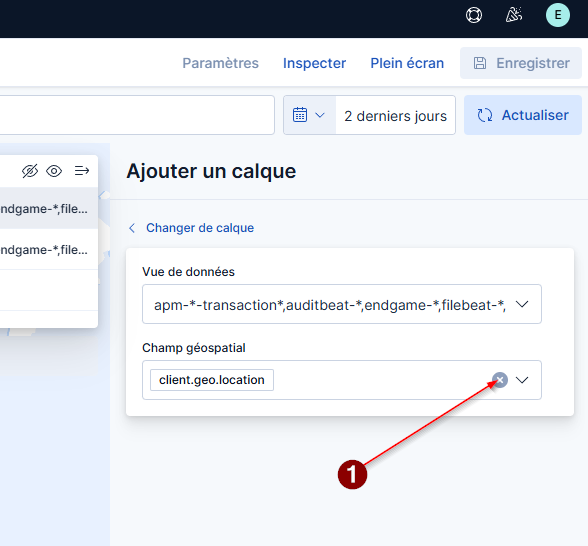Image resolution: width=588 pixels, height=546 pixels.
Task: Expand the Champ géospatial dropdown arrow
Action: coord(522,380)
